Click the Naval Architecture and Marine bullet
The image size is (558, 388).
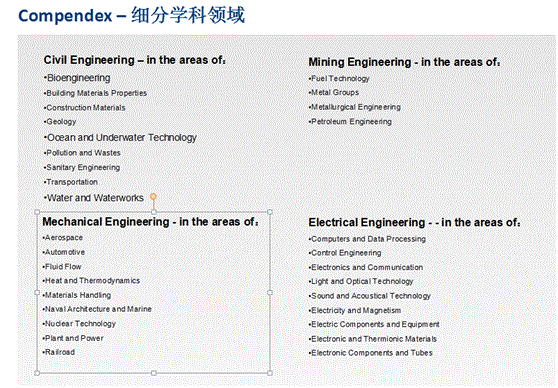tap(97, 309)
